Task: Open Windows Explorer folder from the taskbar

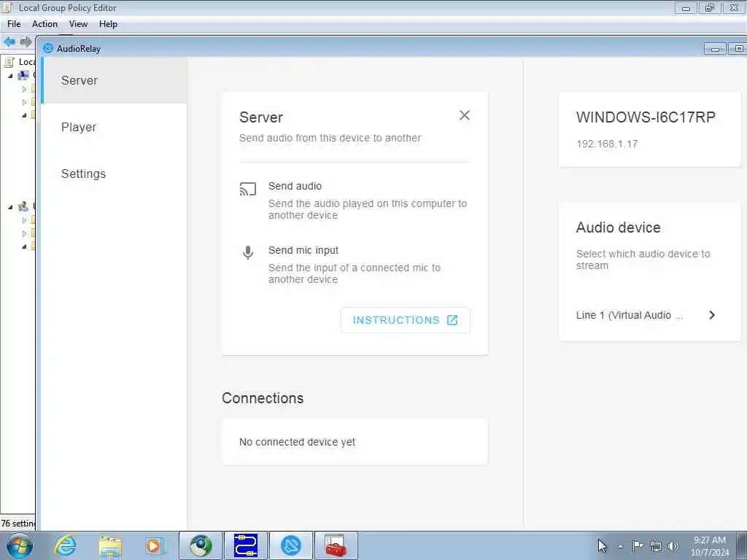Action: (x=111, y=546)
